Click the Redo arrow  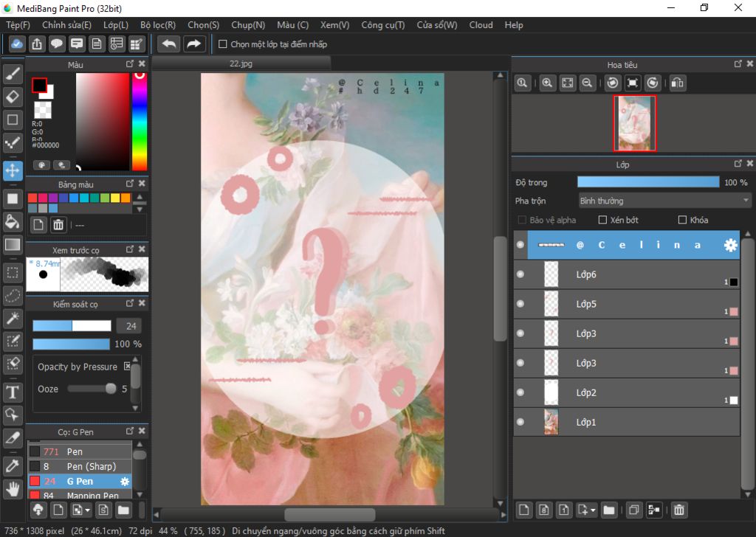click(x=194, y=44)
